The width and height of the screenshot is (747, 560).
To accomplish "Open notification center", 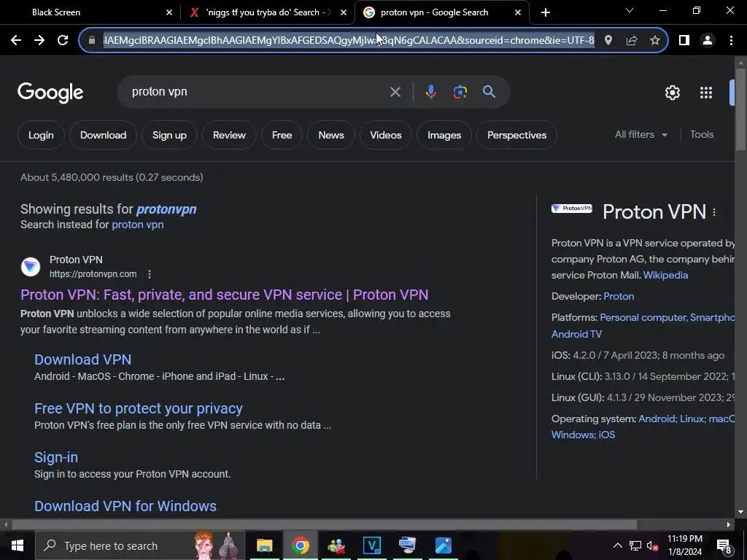I will pyautogui.click(x=724, y=546).
